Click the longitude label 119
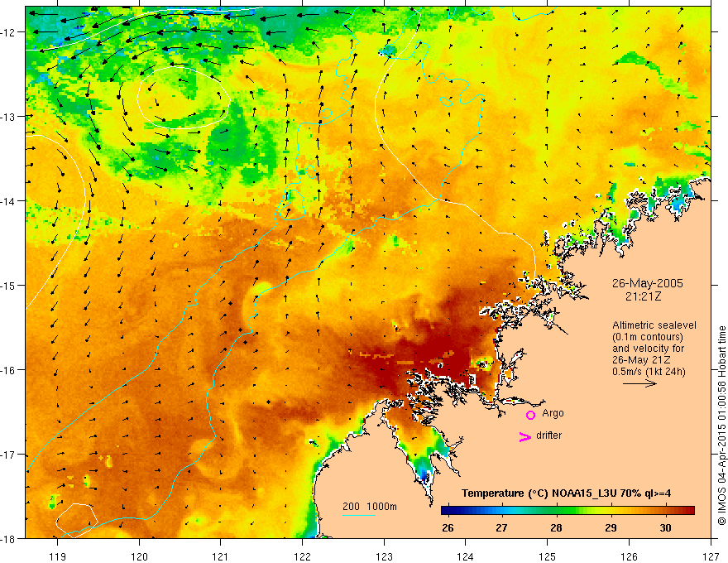This screenshot has height=563, width=728. 58,556
